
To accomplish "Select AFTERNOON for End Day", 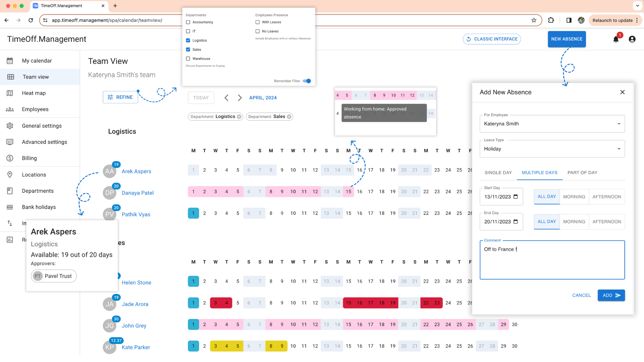I will point(606,222).
